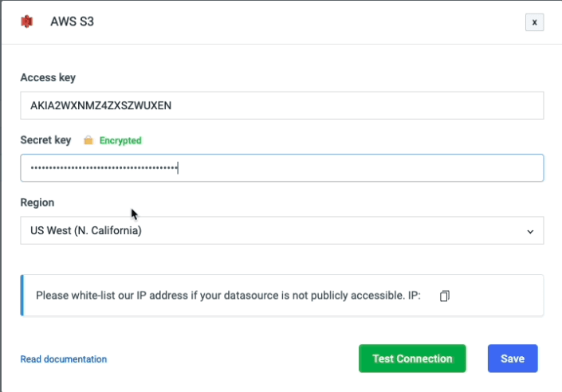Click the AWS S3 dialog title text
Screen dimensions: 562x392
point(72,22)
